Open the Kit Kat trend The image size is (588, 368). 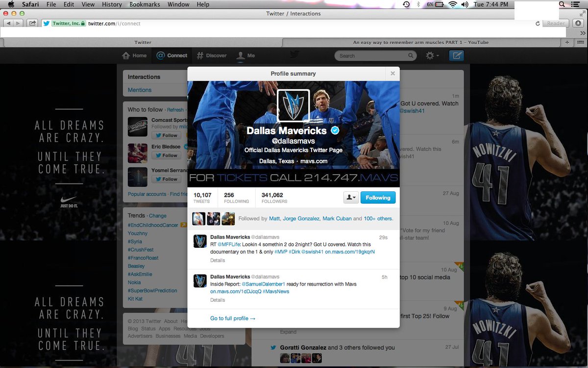tap(135, 299)
